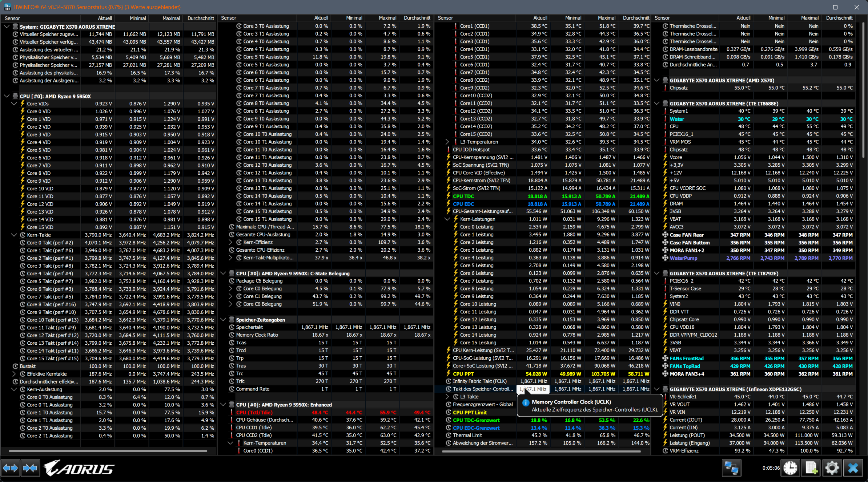Click lightning icon beside Core 0 VID
Image resolution: width=868 pixels, height=482 pixels.
pos(23,112)
